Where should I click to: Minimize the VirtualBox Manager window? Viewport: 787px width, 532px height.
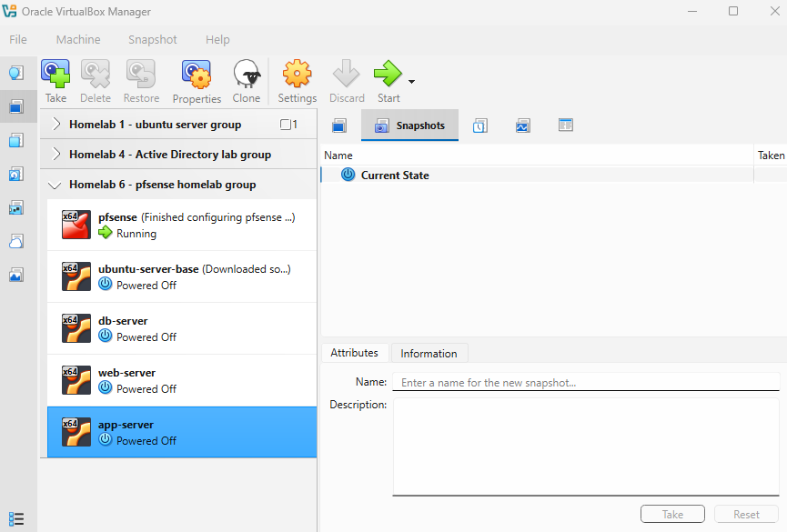tap(692, 11)
